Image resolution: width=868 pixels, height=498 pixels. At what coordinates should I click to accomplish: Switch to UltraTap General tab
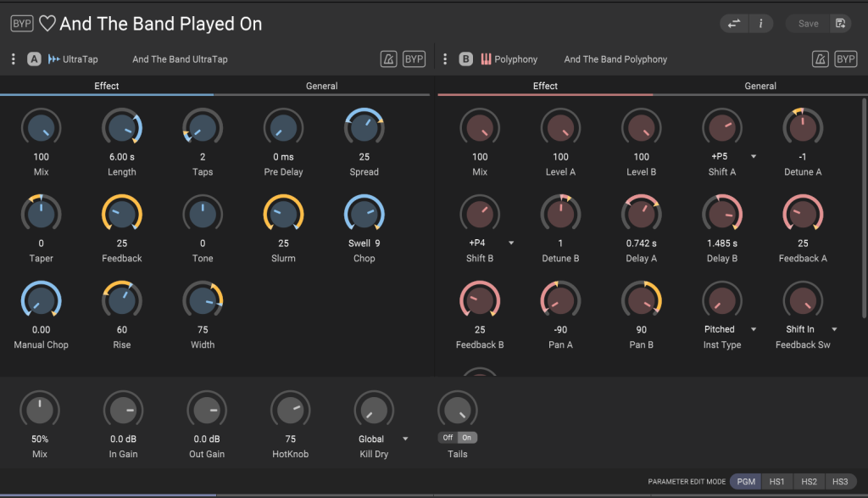pyautogui.click(x=321, y=86)
